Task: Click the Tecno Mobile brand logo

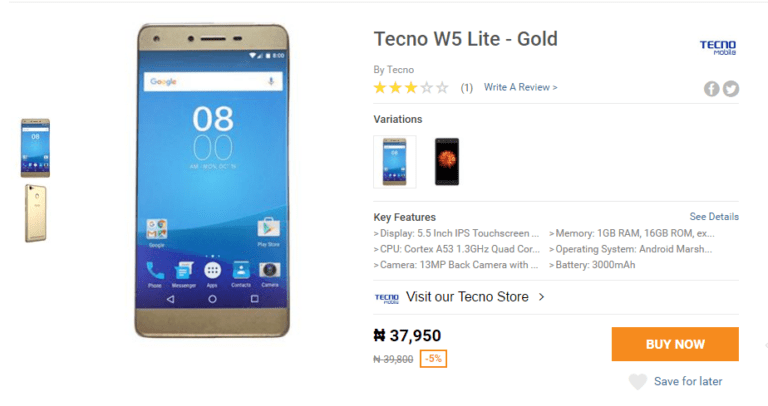Action: 717,47
